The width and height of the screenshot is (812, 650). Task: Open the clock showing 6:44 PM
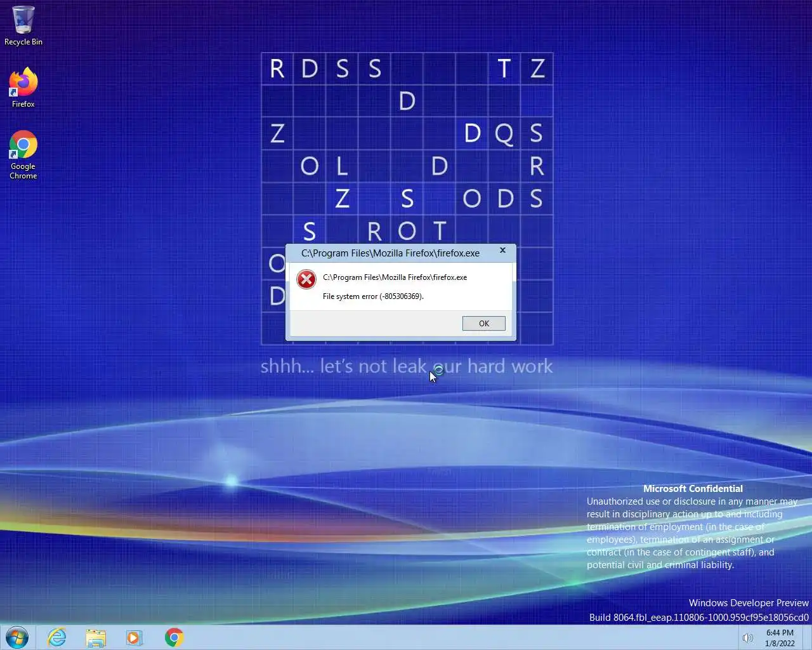pyautogui.click(x=780, y=638)
